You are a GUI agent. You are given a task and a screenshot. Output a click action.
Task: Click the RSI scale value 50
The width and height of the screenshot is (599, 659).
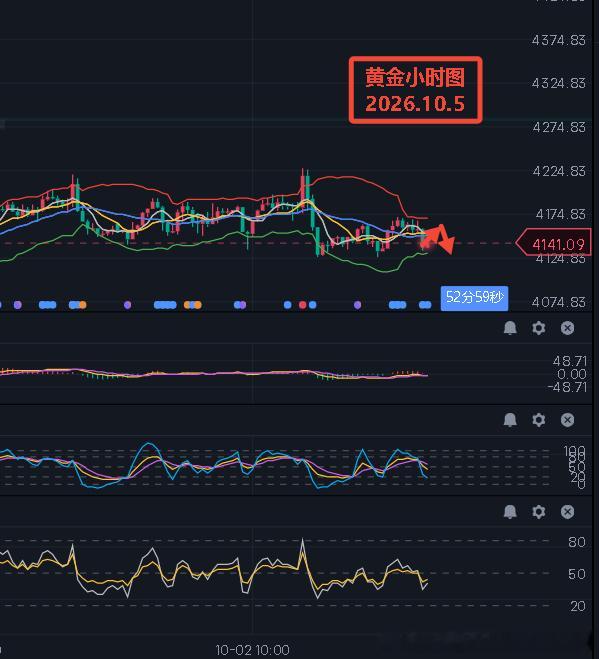point(577,574)
